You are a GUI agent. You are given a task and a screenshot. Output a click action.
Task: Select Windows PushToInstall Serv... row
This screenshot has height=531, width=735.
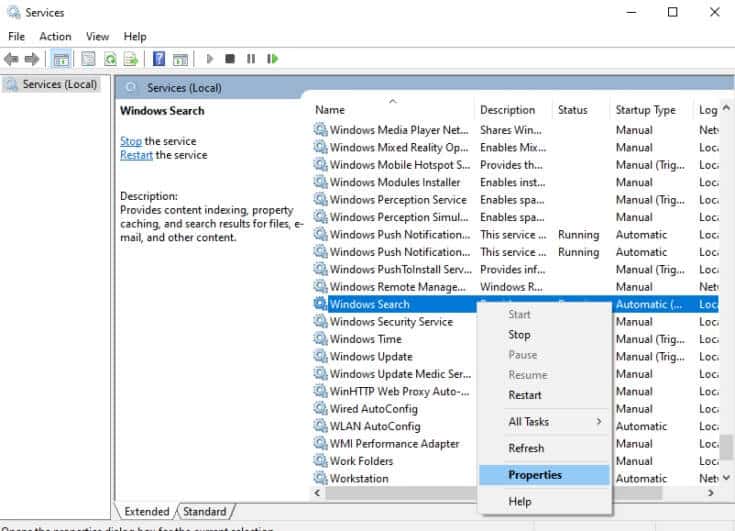[x=515, y=269]
